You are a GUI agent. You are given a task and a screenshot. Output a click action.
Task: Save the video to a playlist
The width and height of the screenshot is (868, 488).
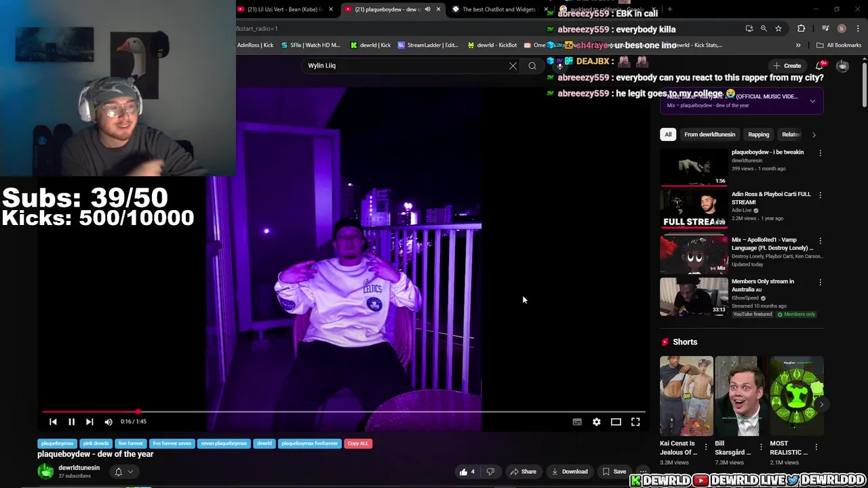pos(614,472)
